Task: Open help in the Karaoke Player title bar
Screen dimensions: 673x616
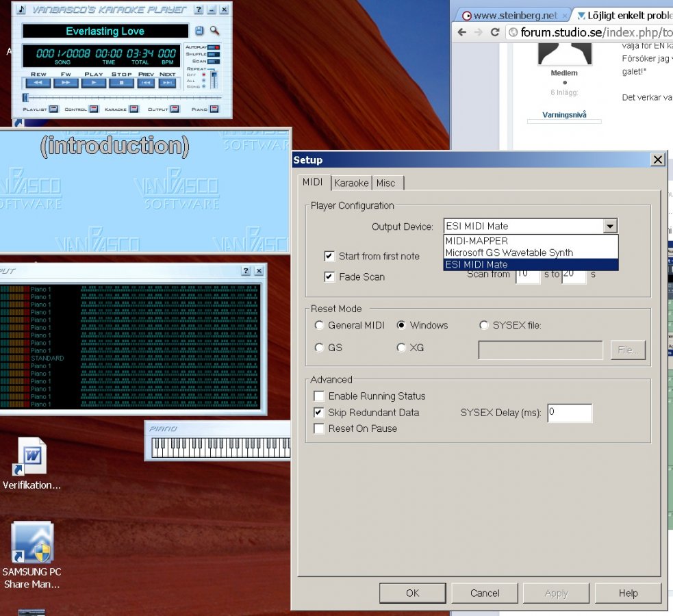Action: pos(199,10)
